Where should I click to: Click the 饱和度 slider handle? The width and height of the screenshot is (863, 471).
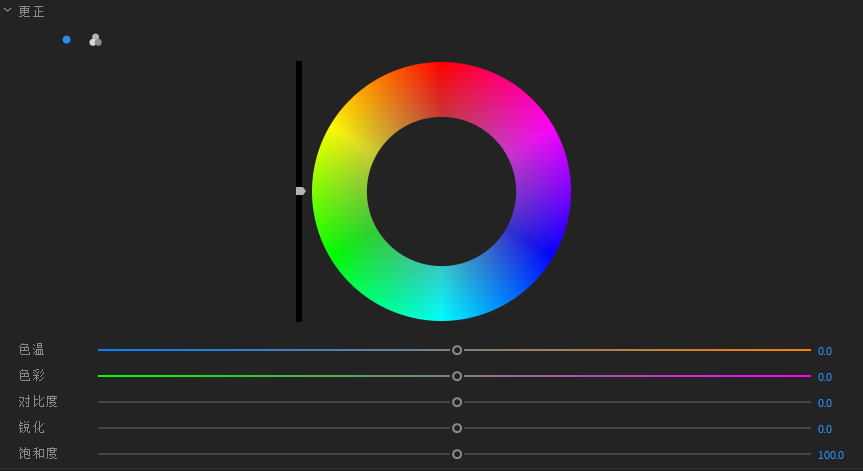point(457,454)
